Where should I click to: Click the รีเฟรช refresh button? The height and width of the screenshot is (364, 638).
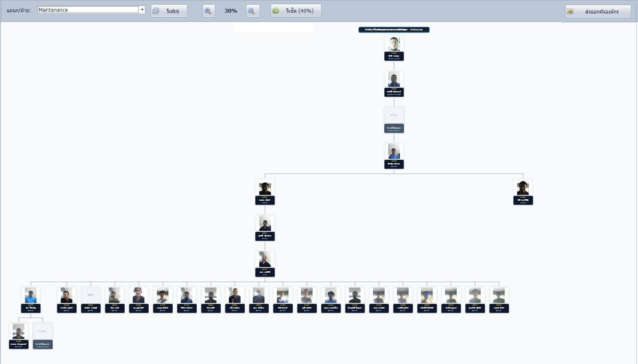[x=169, y=11]
